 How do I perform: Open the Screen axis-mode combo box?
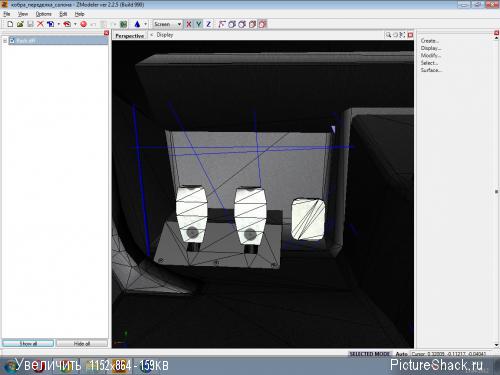(168, 24)
